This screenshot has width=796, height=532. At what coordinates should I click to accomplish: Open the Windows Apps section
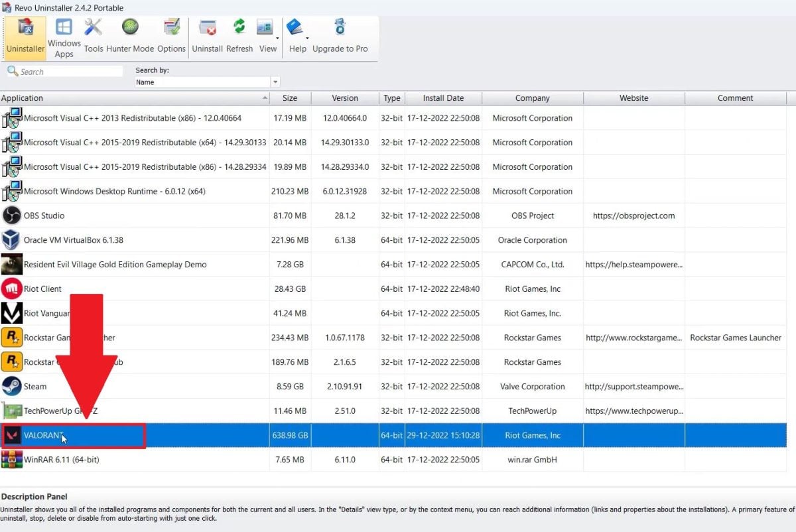coord(64,38)
